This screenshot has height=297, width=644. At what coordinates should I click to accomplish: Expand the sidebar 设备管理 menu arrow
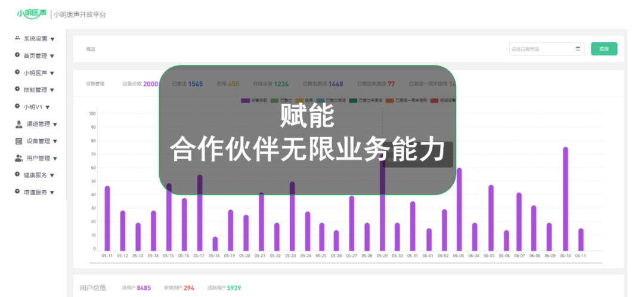[x=55, y=142]
